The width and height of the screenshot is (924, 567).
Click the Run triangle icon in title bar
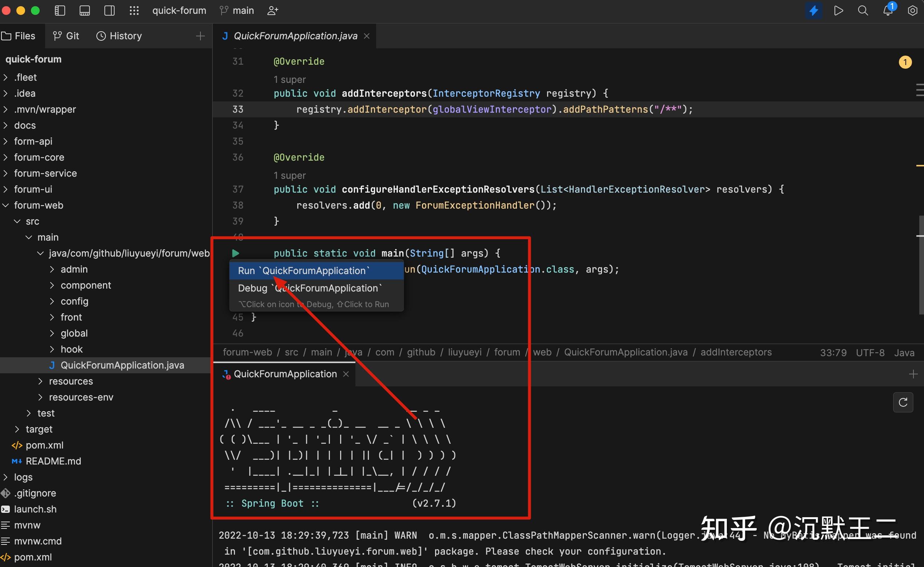839,11
